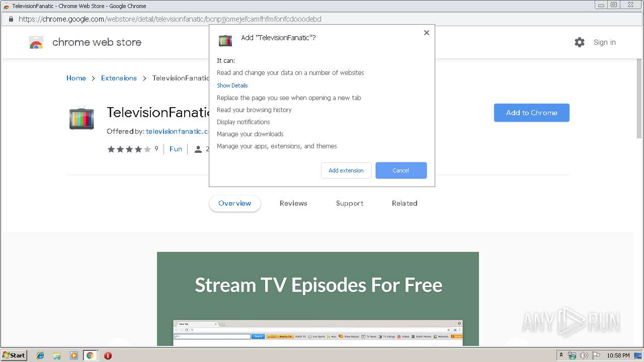Image resolution: width=644 pixels, height=362 pixels.
Task: Open the Support tab
Action: 350,203
